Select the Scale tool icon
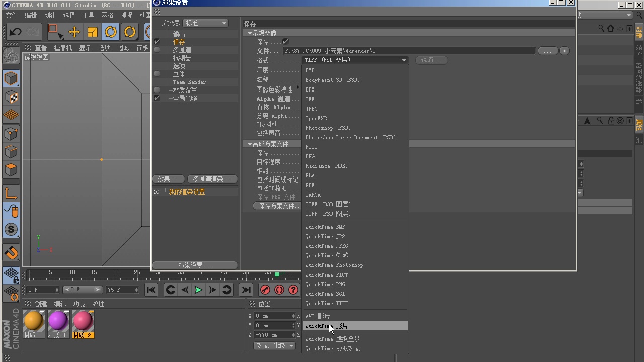644x362 pixels. click(x=93, y=32)
